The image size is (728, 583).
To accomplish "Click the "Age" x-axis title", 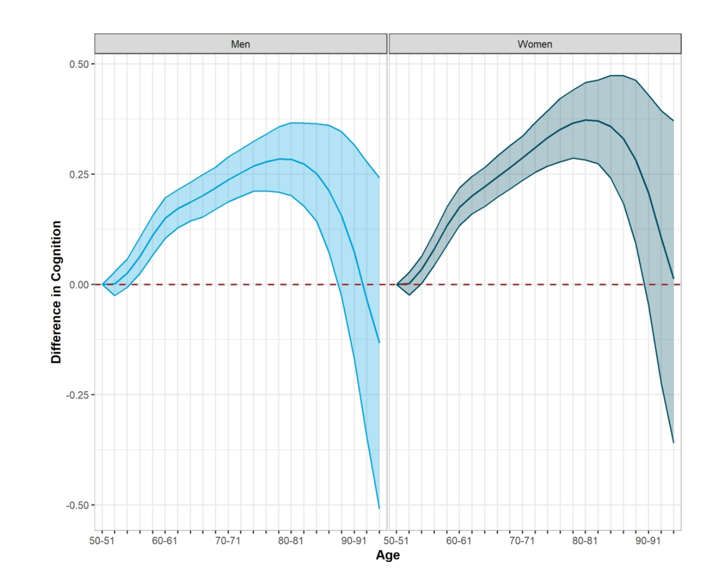I will (388, 555).
